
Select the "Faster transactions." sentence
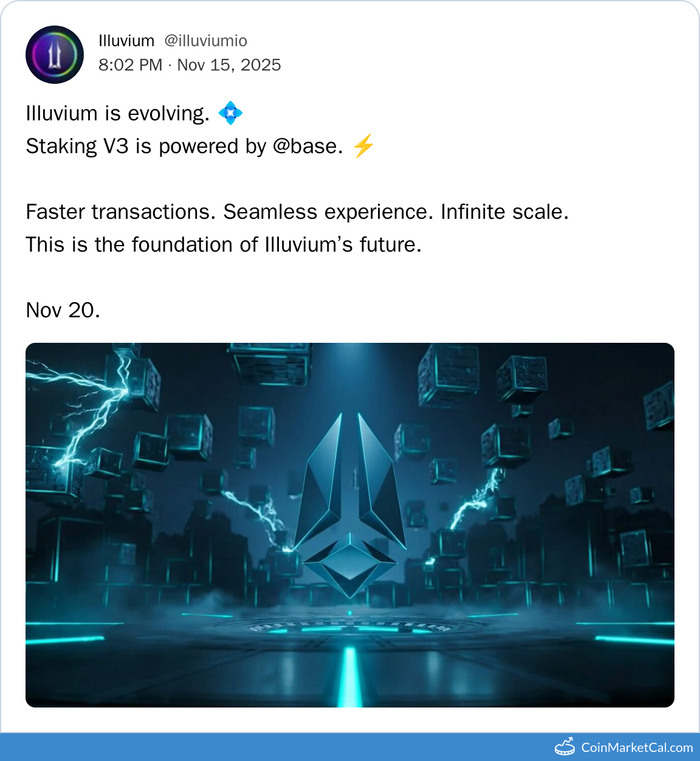pyautogui.click(x=121, y=212)
